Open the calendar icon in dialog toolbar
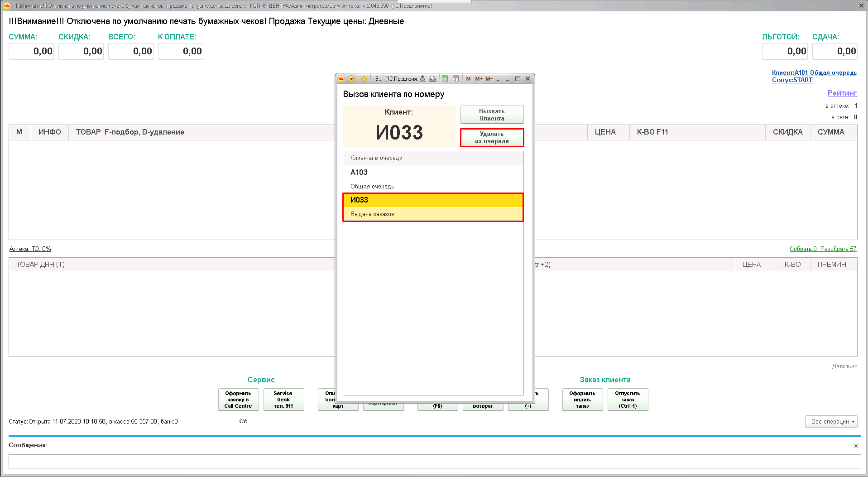Image resolution: width=868 pixels, height=477 pixels. 456,79
